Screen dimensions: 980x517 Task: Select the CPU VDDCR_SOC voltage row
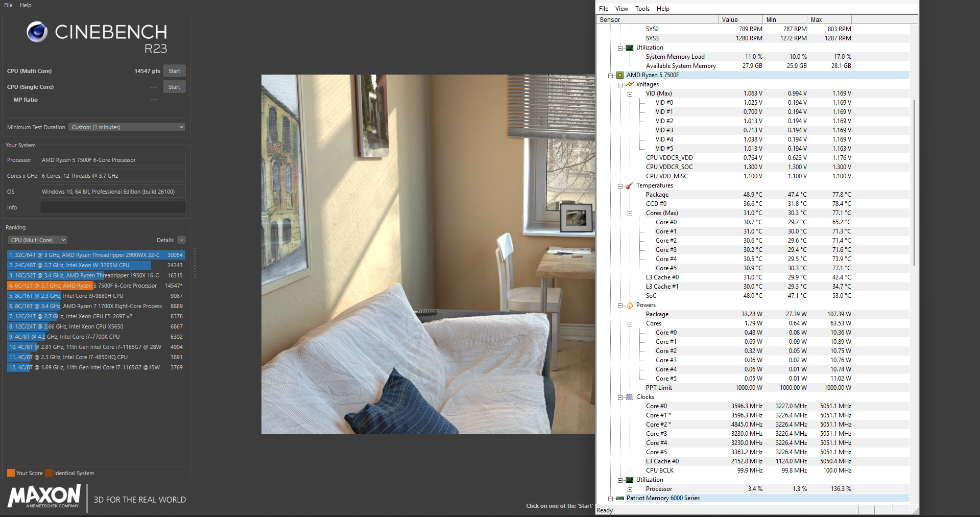753,167
